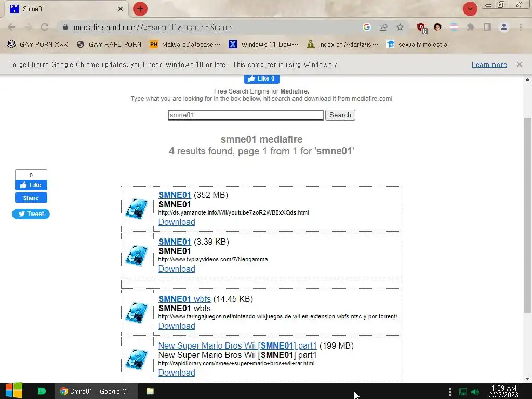Viewport: 532px width, 399px height.
Task: View site info via the padlock icon
Action: coord(65,27)
